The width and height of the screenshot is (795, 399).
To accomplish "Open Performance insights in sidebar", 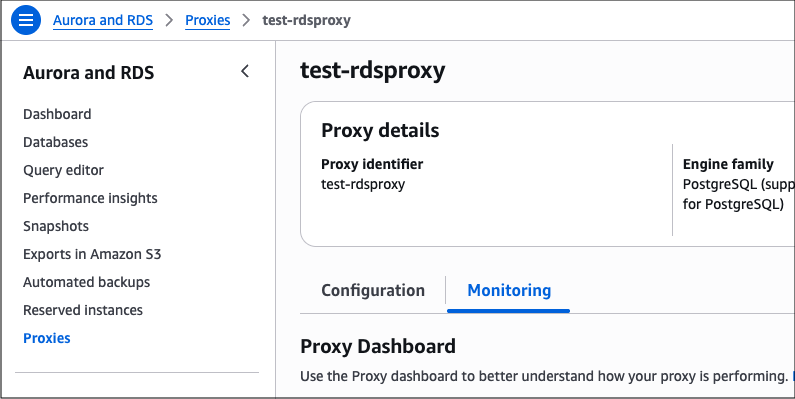I will pyautogui.click(x=90, y=198).
